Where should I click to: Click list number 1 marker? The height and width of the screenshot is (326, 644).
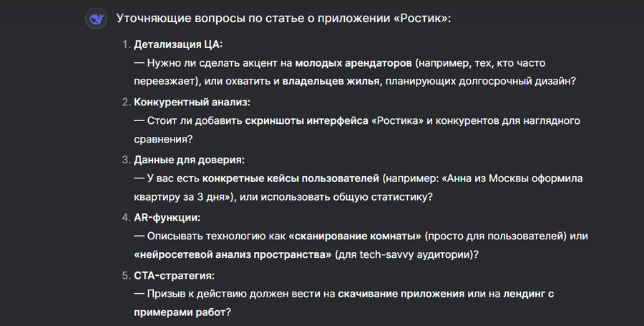click(x=125, y=44)
